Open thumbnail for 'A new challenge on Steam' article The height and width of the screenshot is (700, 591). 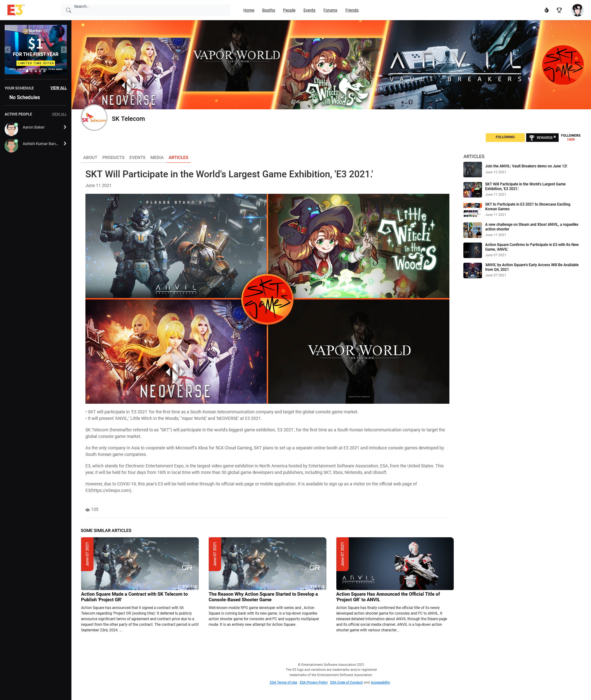point(472,230)
